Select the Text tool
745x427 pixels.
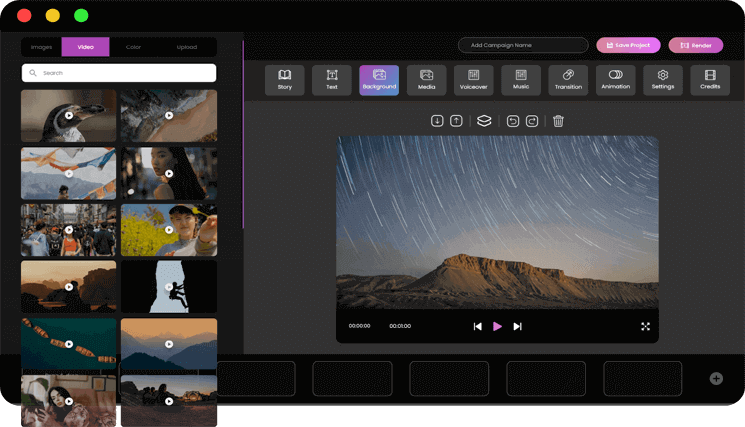pyautogui.click(x=332, y=80)
